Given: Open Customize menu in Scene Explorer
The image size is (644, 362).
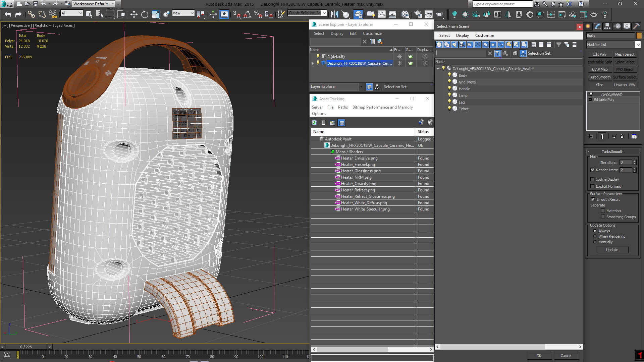Looking at the screenshot, I should click(x=372, y=34).
